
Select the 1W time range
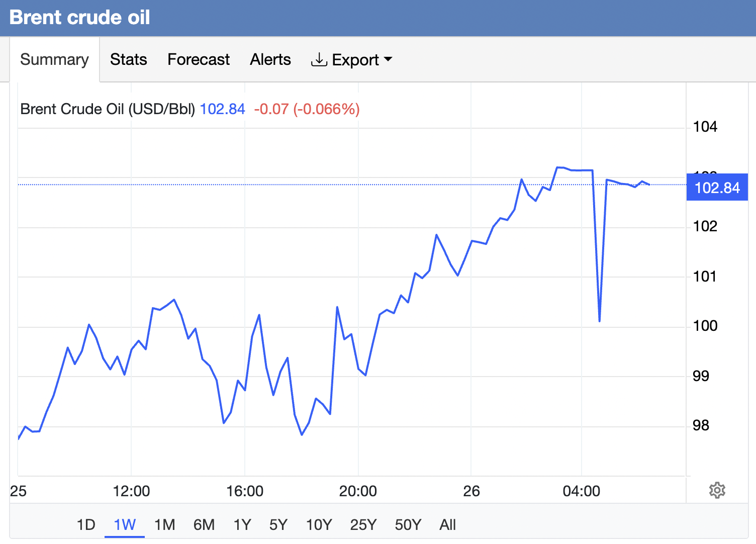coord(125,525)
